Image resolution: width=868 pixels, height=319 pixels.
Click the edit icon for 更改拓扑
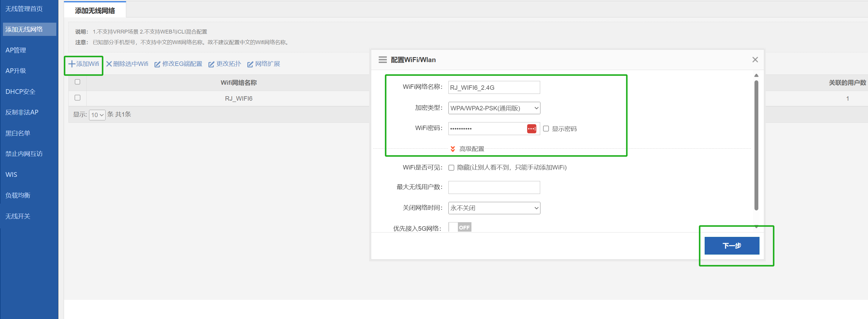211,64
